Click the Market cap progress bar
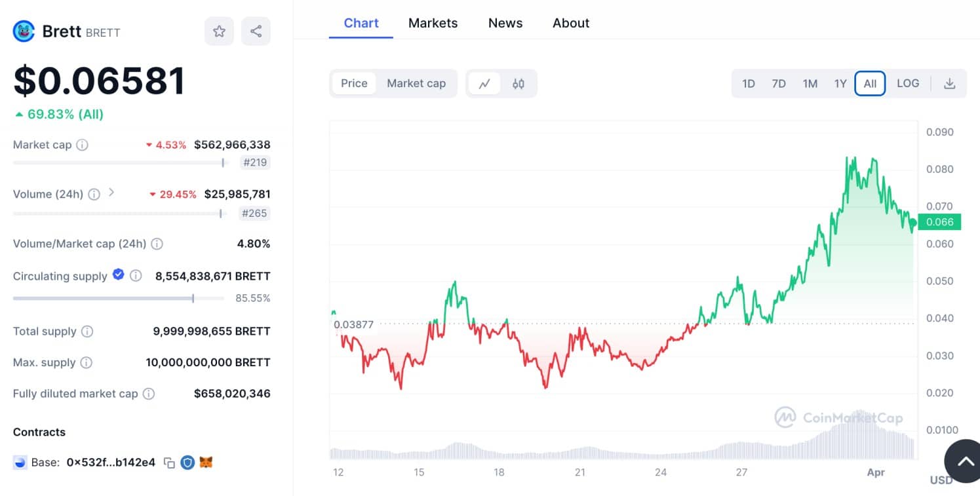980x496 pixels. (x=119, y=162)
